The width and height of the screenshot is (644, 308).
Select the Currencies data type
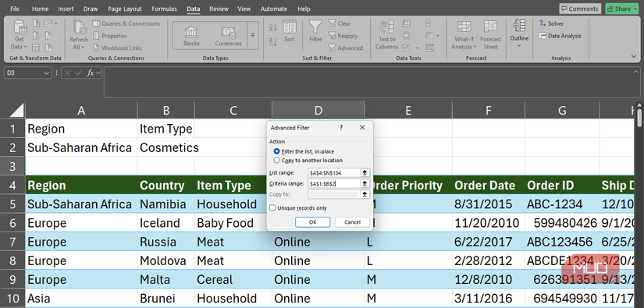click(229, 36)
